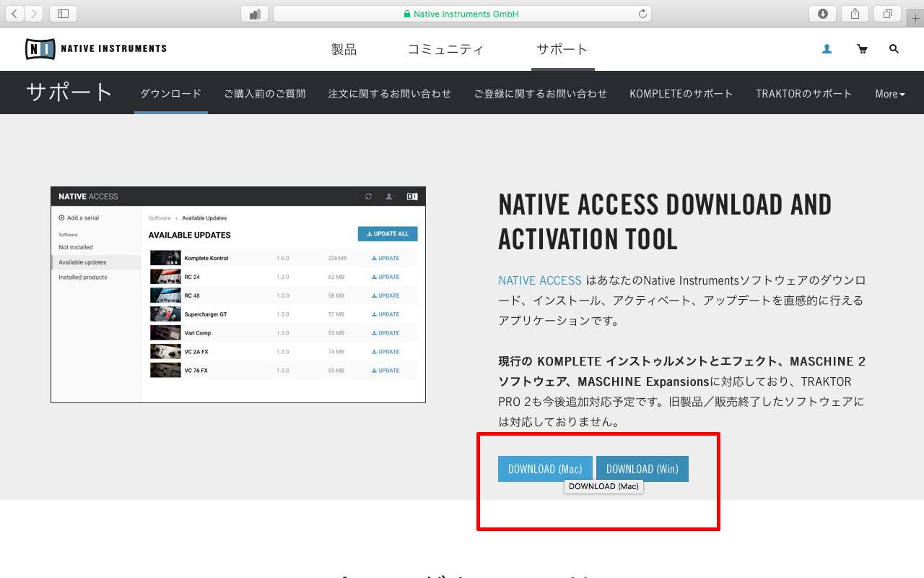Click the Safari share icon
The height and width of the screenshot is (578, 924).
[x=855, y=14]
